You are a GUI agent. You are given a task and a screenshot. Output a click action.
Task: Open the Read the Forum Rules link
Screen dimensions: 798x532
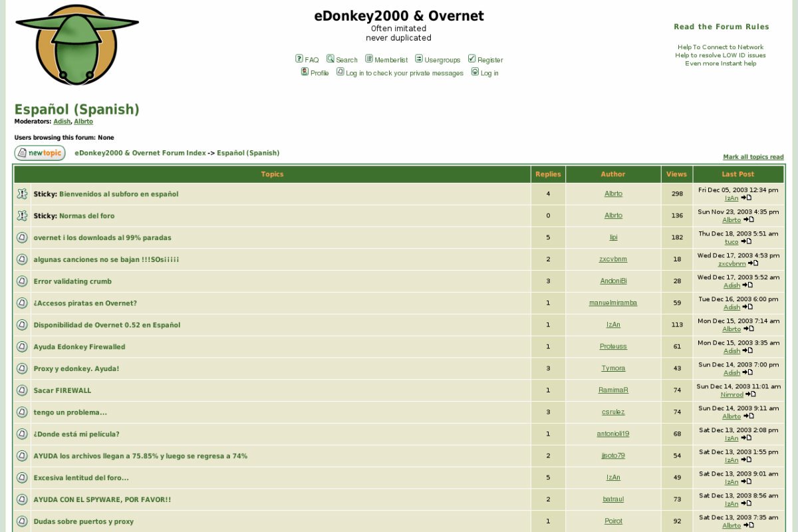click(x=722, y=27)
